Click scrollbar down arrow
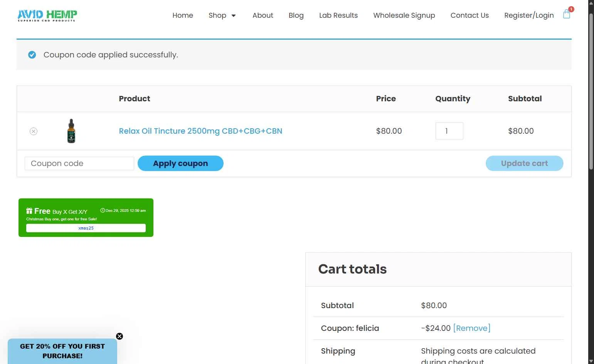This screenshot has height=364, width=594. pos(591,361)
